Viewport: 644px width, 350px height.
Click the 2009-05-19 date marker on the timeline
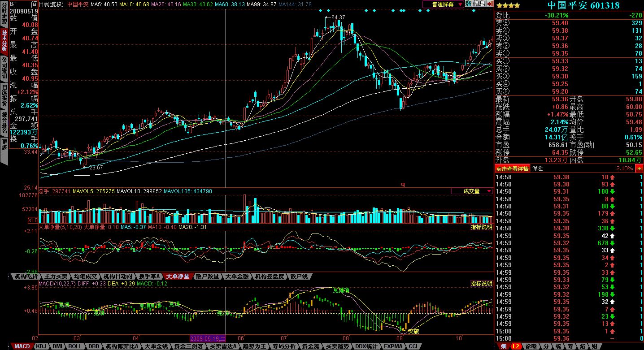pos(208,337)
